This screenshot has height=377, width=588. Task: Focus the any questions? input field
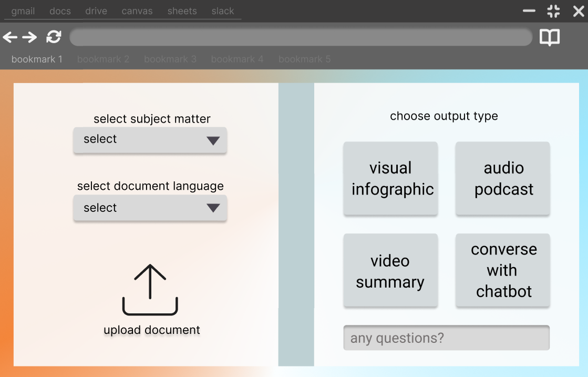click(446, 338)
